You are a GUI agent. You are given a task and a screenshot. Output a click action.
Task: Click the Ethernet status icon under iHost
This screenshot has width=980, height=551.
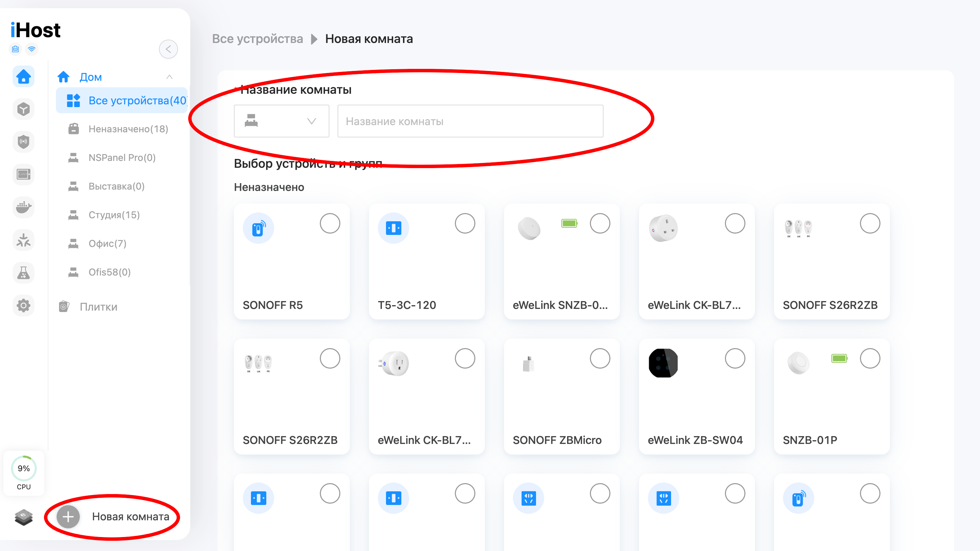15,49
